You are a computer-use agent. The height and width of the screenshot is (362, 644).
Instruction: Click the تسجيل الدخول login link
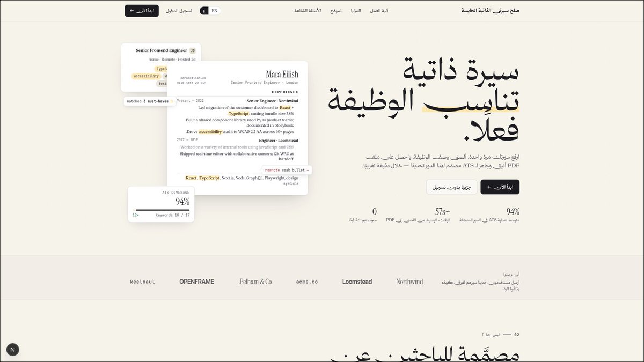179,11
